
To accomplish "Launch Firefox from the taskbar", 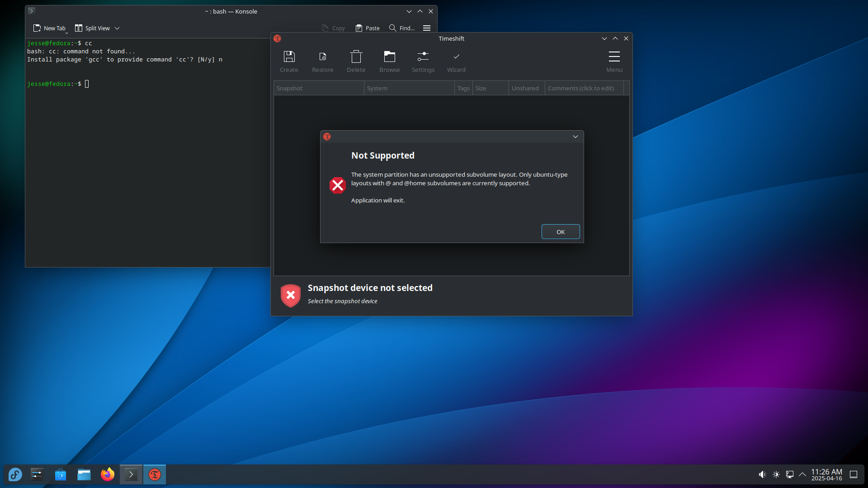I will point(108,474).
